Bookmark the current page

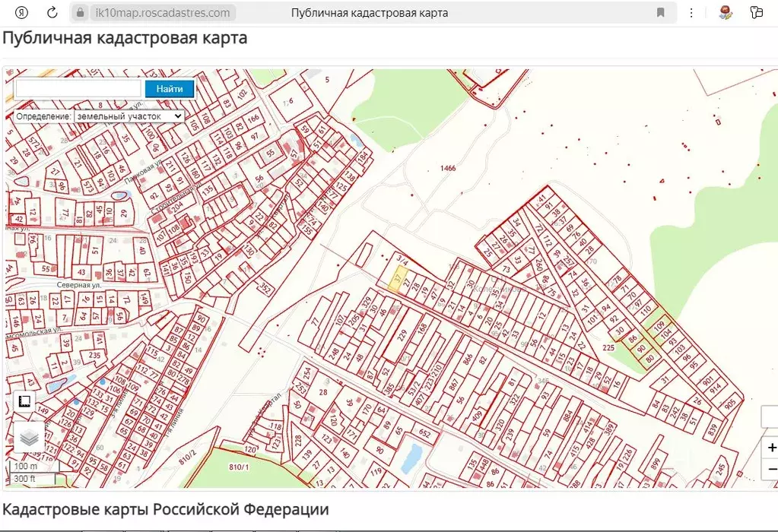click(661, 12)
